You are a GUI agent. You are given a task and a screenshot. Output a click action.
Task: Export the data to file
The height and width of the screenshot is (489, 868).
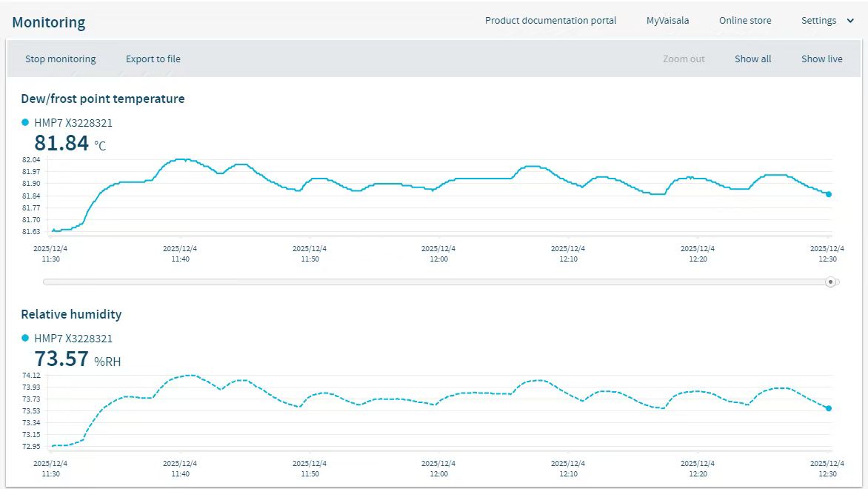[x=153, y=59]
